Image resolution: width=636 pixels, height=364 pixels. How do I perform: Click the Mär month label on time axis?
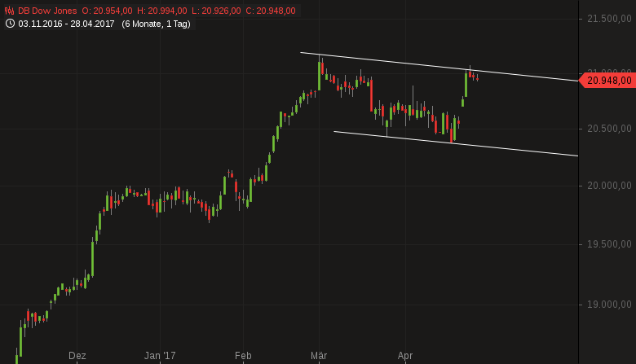pyautogui.click(x=319, y=356)
